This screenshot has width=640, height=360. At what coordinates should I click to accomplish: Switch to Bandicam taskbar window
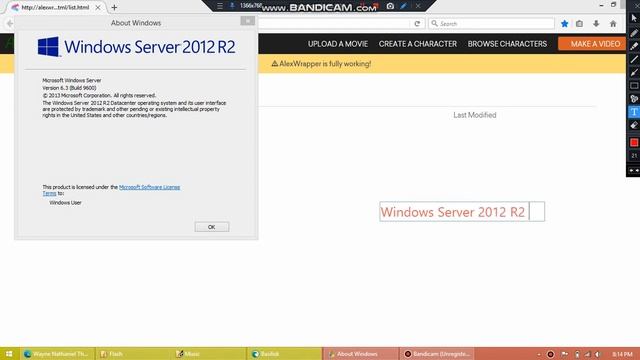click(x=437, y=354)
